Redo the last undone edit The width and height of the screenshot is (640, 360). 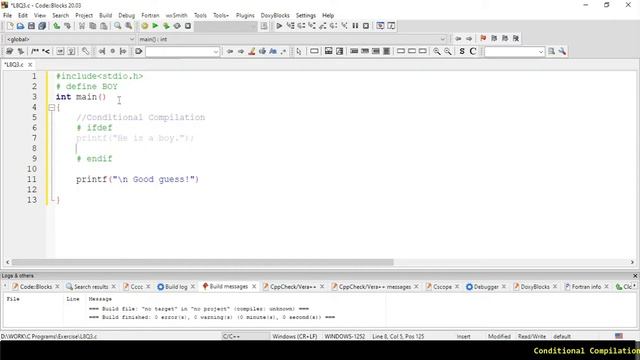click(x=67, y=26)
